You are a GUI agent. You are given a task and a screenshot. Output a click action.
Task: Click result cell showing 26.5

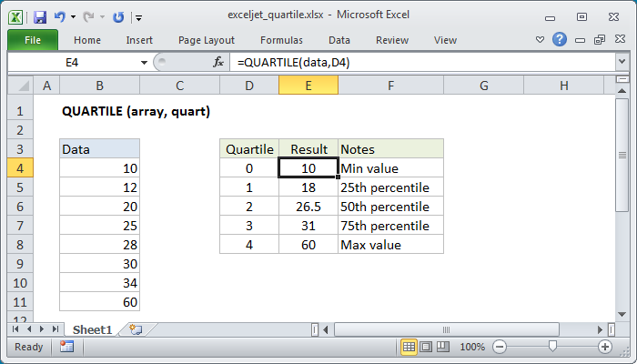click(x=308, y=207)
